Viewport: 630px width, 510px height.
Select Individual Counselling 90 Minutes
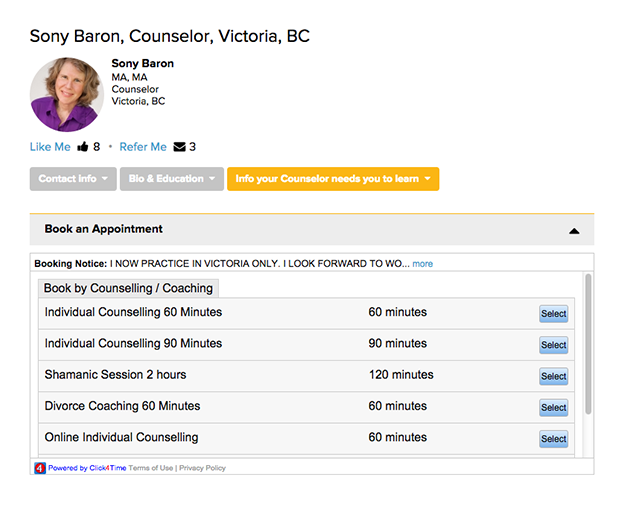(553, 345)
